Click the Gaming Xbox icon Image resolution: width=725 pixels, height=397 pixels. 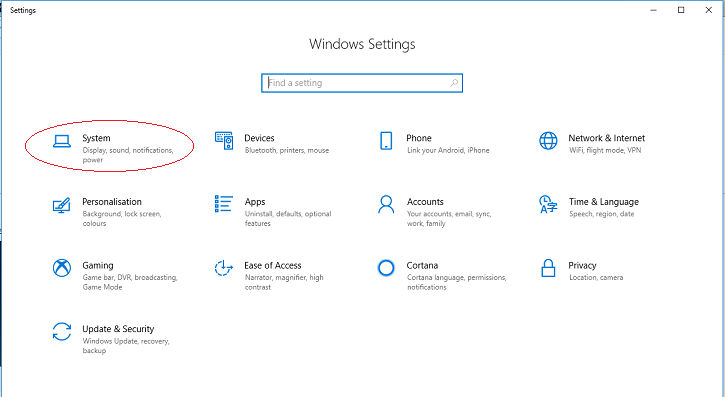61,268
